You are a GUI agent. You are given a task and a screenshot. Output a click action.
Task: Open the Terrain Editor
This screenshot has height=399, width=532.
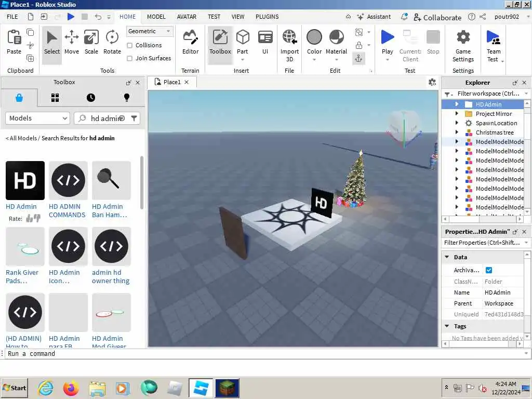coord(190,42)
